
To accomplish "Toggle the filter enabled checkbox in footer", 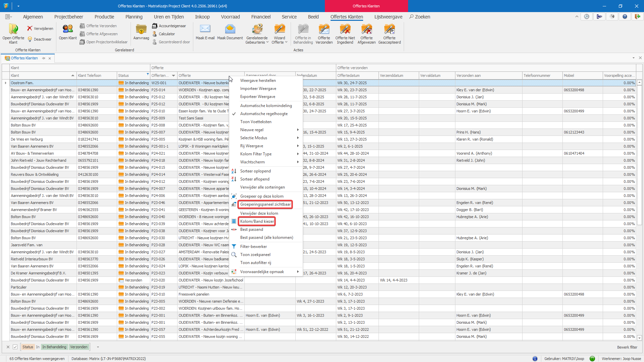I will tap(15, 347).
